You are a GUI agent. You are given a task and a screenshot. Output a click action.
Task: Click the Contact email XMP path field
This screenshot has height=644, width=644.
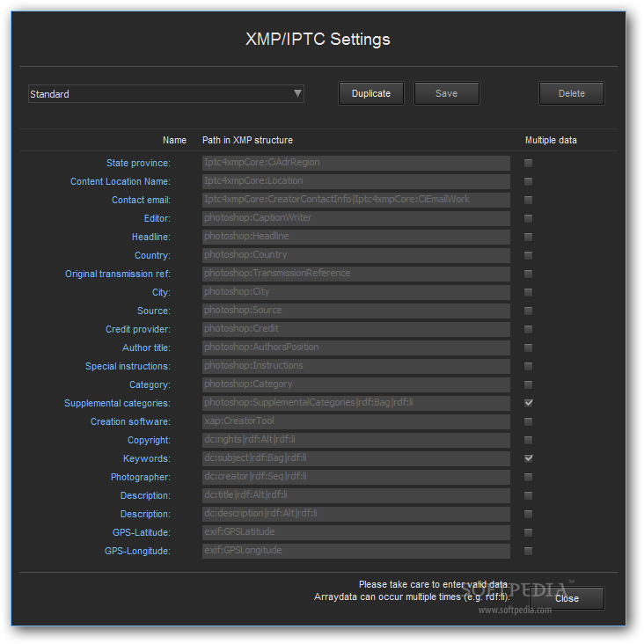(x=356, y=200)
